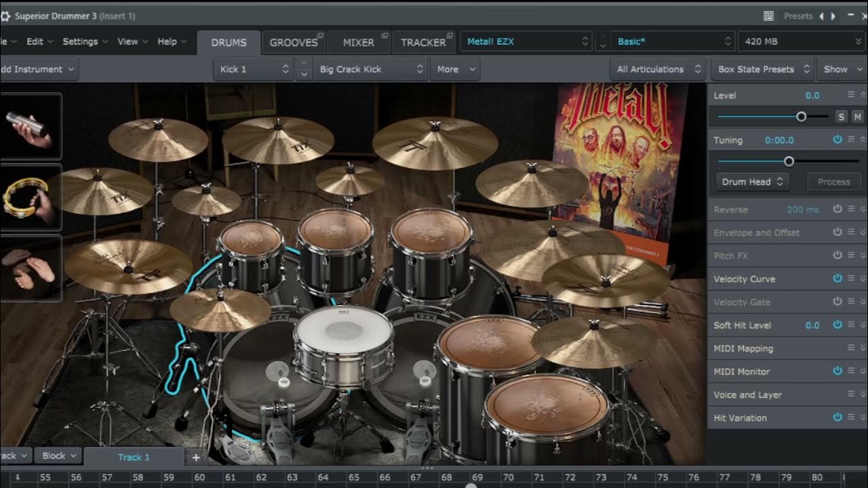Toggle the Tuning power button
The image size is (868, 488).
click(837, 140)
